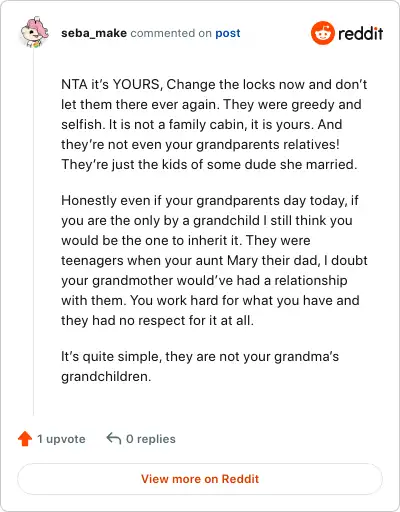Click the paragraph starting "Honestly even if"
Screen dimensions: 400x512
[x=214, y=260]
